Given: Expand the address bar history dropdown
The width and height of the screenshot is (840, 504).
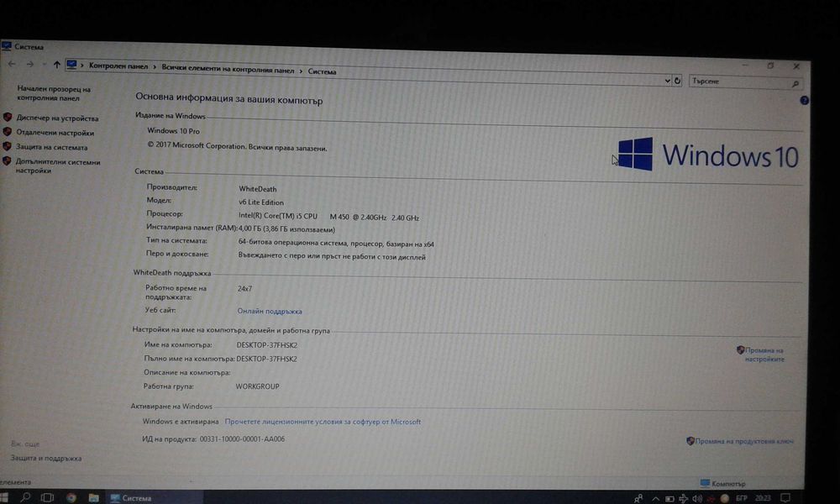Looking at the screenshot, I should tap(668, 81).
